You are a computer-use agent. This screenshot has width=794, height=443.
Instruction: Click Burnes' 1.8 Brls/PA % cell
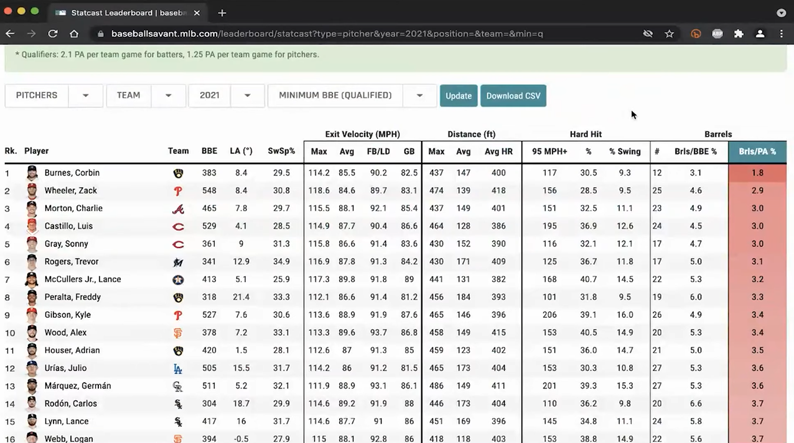[757, 173]
